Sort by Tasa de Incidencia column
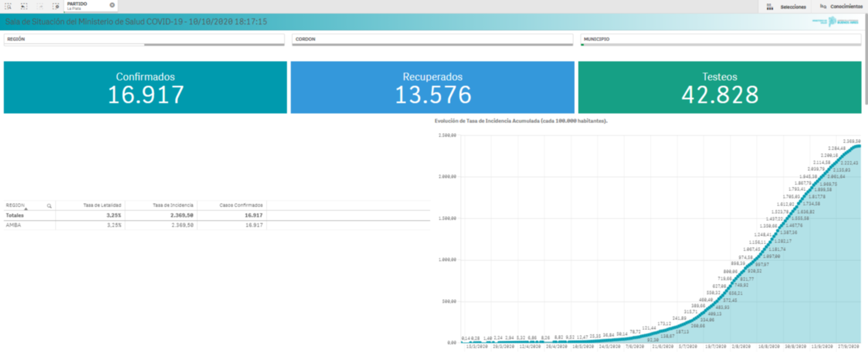 point(173,205)
